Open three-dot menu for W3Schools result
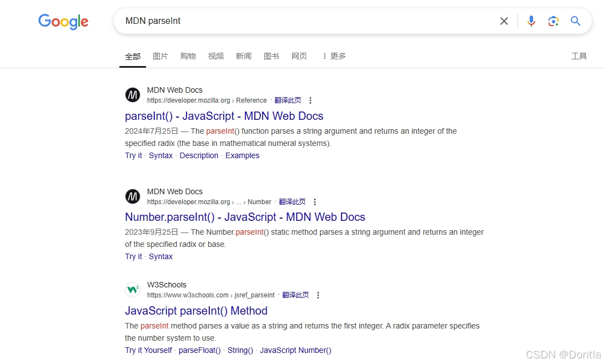This screenshot has height=364, width=603. pyautogui.click(x=318, y=295)
